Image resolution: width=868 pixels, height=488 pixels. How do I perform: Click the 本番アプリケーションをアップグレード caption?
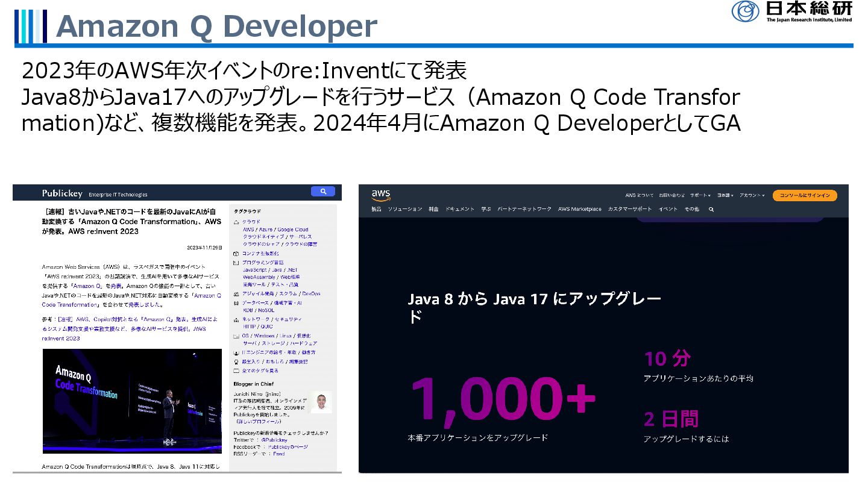pyautogui.click(x=478, y=437)
